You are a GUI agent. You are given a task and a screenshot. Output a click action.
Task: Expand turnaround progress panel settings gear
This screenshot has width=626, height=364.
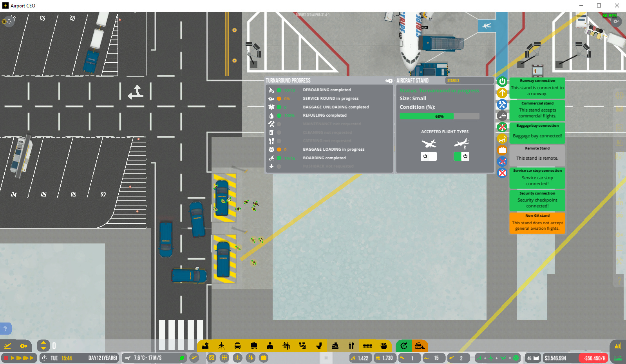point(389,81)
